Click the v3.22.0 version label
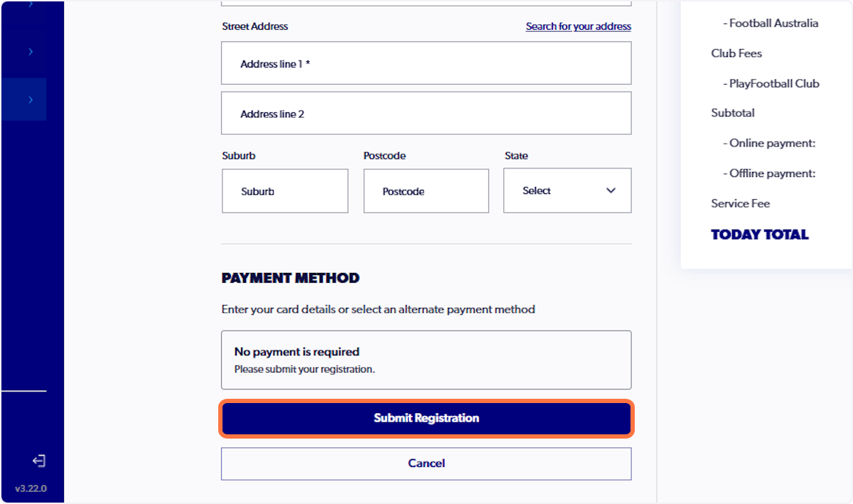The height and width of the screenshot is (504, 853). pos(31,488)
